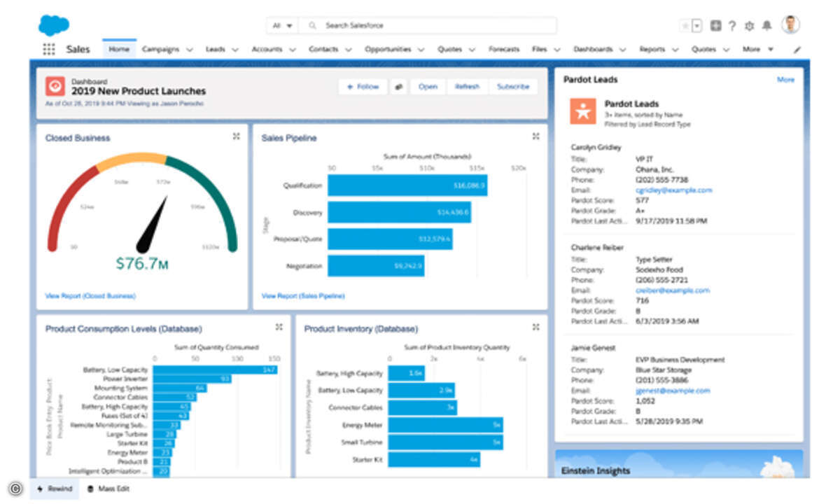Open the All search scope dropdown
Image resolution: width=840 pixels, height=504 pixels.
click(x=283, y=25)
